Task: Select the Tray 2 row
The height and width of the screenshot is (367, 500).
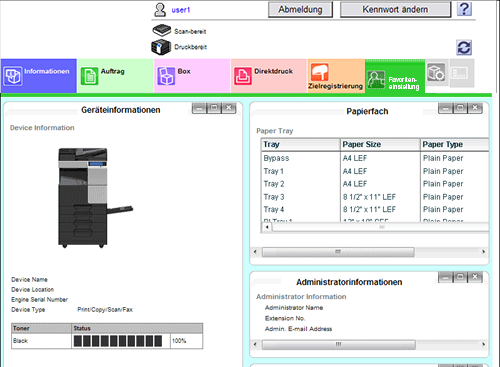Action: click(375, 184)
